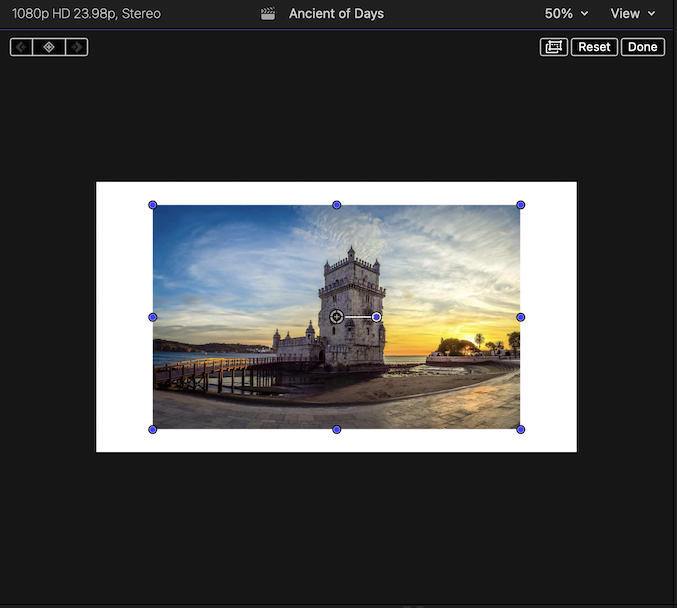
Task: Select the right-middle scale handle
Action: click(521, 317)
